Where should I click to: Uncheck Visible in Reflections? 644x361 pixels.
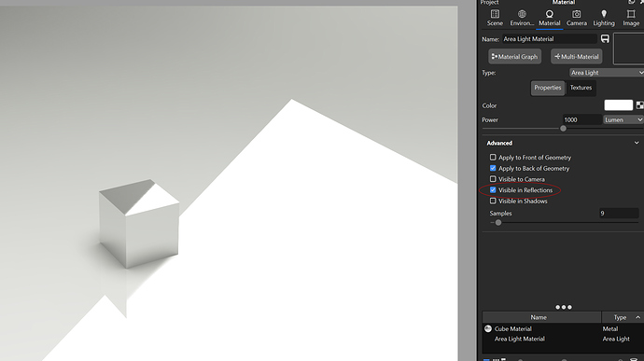pyautogui.click(x=493, y=190)
